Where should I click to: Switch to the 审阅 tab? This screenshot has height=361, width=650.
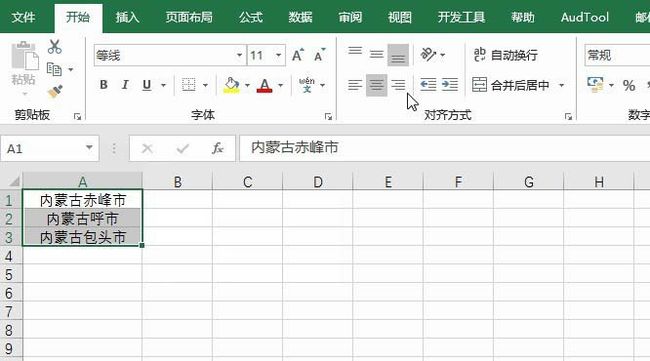tap(350, 17)
